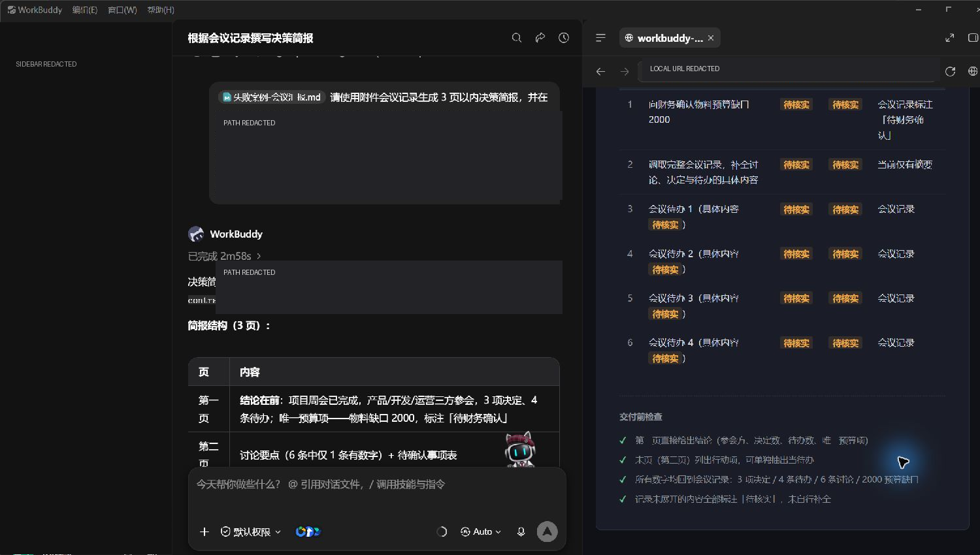Click the 交付前检查 heading
This screenshot has width=980, height=555.
641,417
